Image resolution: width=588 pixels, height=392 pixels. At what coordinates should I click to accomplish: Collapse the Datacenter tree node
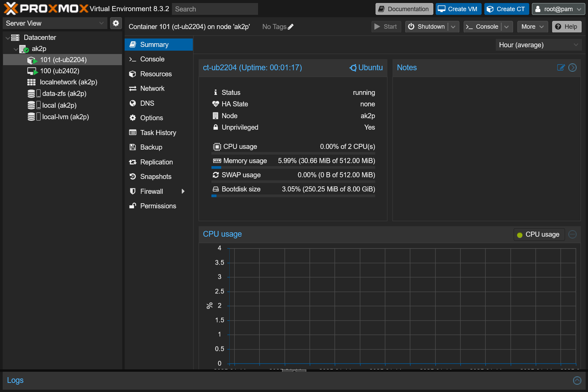click(7, 38)
